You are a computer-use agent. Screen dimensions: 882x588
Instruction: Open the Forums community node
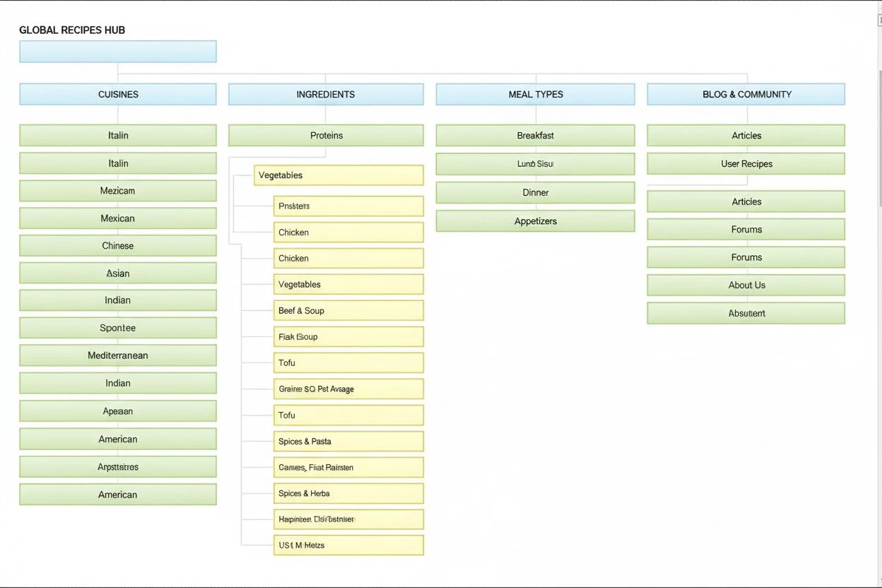tap(746, 229)
